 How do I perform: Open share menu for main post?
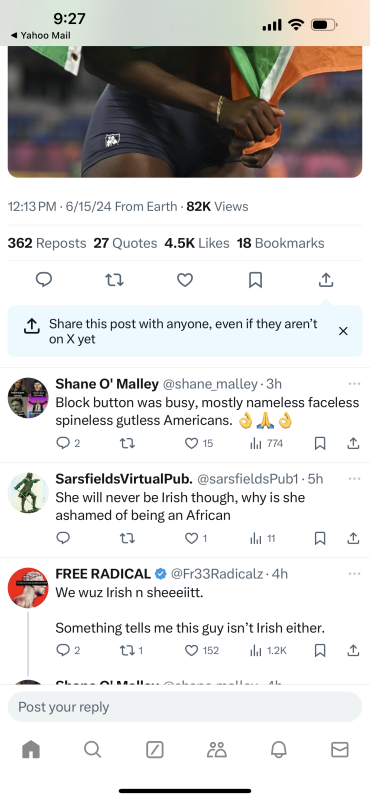(326, 279)
